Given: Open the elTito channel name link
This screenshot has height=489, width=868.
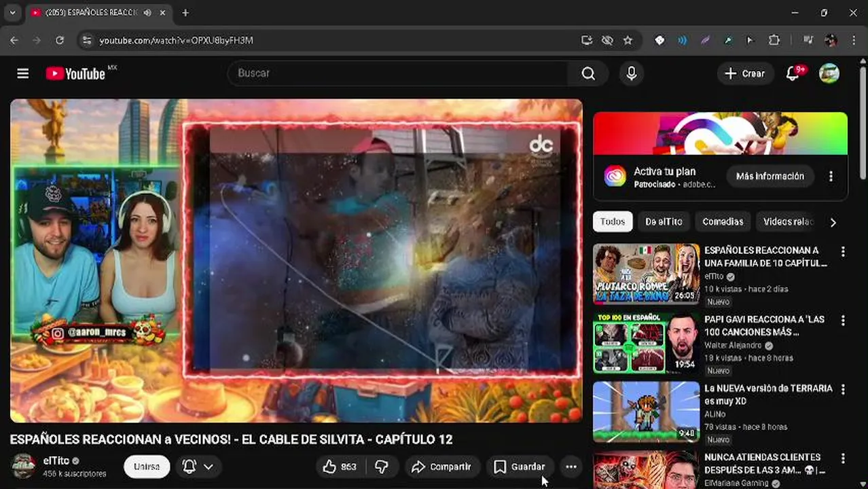Looking at the screenshot, I should click(x=56, y=460).
